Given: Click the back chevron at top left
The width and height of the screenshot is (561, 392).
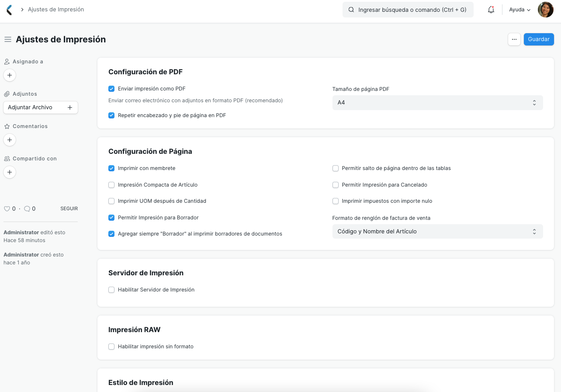Looking at the screenshot, I should tap(8, 9).
